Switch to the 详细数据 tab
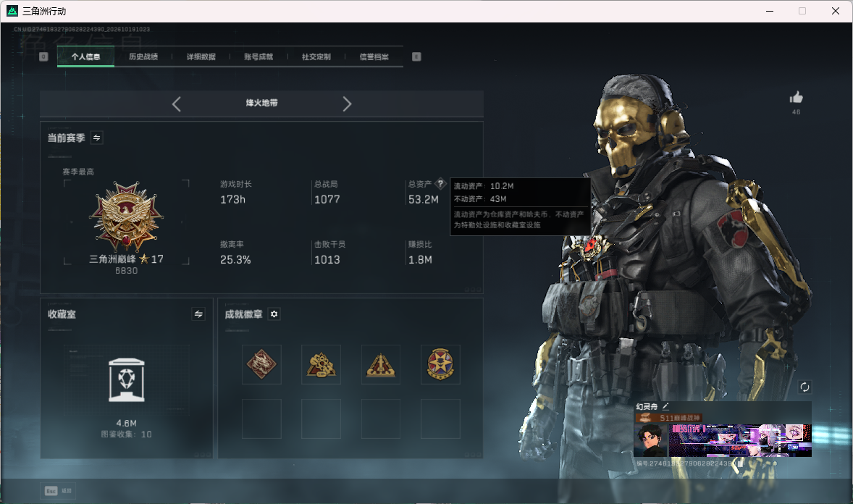 [x=201, y=56]
